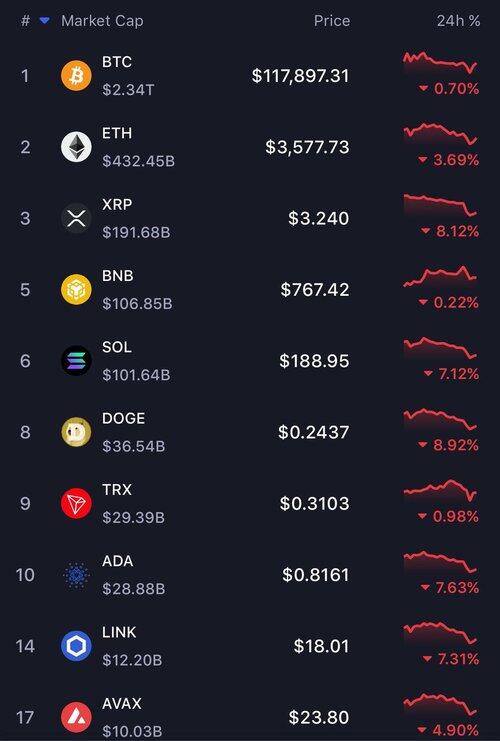Viewport: 500px width, 741px height.
Task: Select the Dogecoin Shiba icon
Action: pyautogui.click(x=76, y=432)
